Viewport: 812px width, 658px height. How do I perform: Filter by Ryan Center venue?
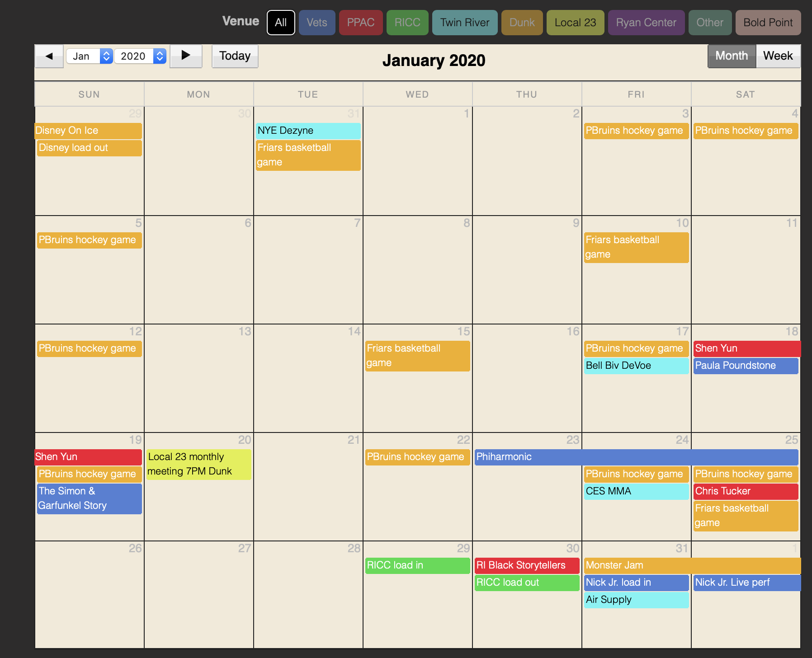[x=646, y=23]
